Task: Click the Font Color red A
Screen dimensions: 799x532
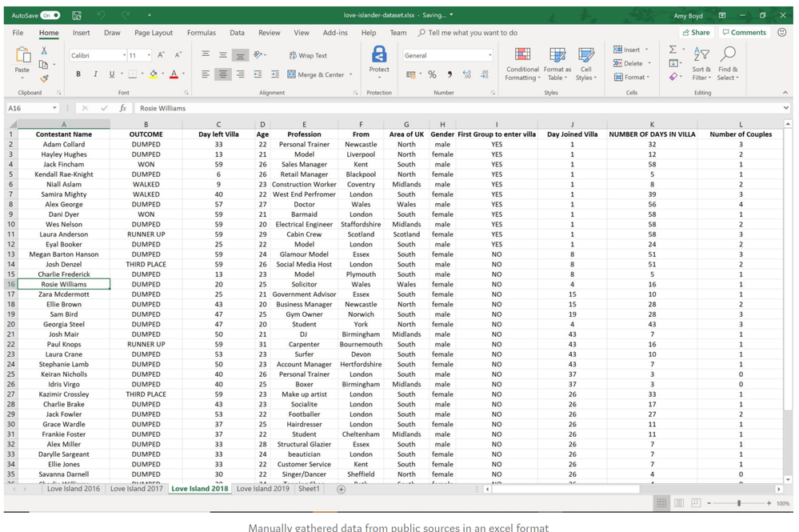Action: [x=174, y=74]
